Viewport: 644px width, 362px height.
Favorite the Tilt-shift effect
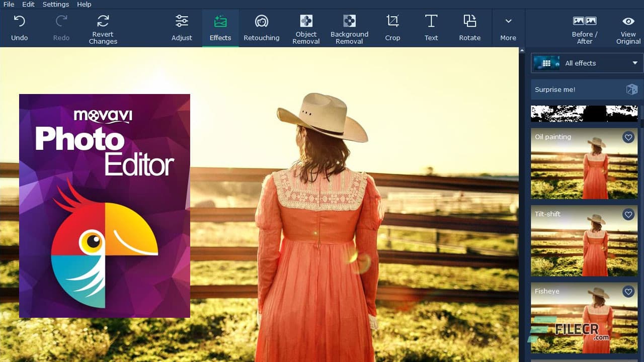(628, 215)
